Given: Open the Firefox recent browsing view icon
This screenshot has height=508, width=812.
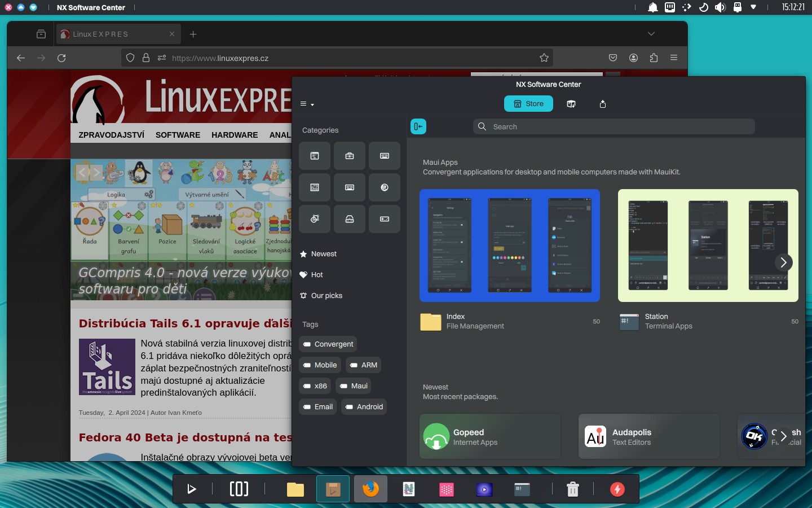Looking at the screenshot, I should [x=41, y=34].
